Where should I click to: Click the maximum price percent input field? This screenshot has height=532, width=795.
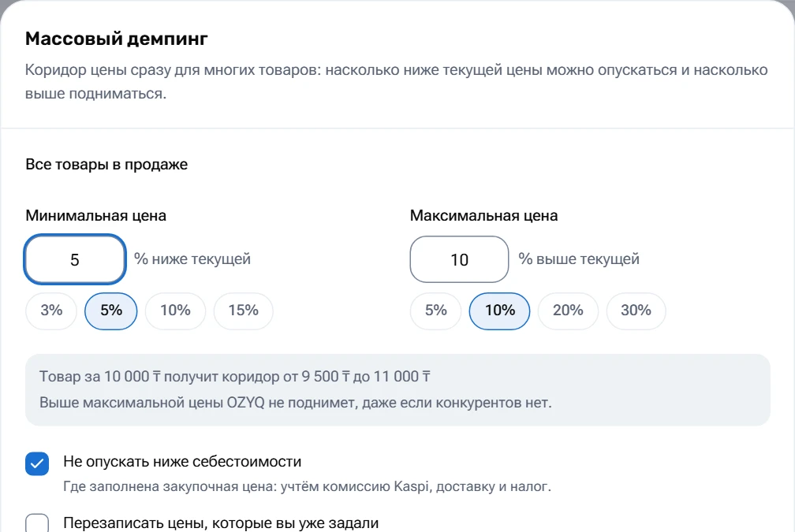coord(459,259)
